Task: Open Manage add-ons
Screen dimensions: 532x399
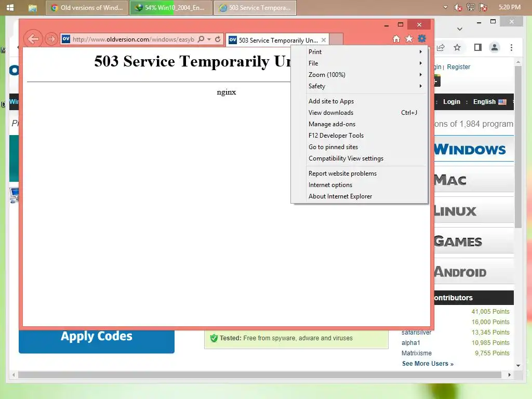Action: pyautogui.click(x=360, y=124)
